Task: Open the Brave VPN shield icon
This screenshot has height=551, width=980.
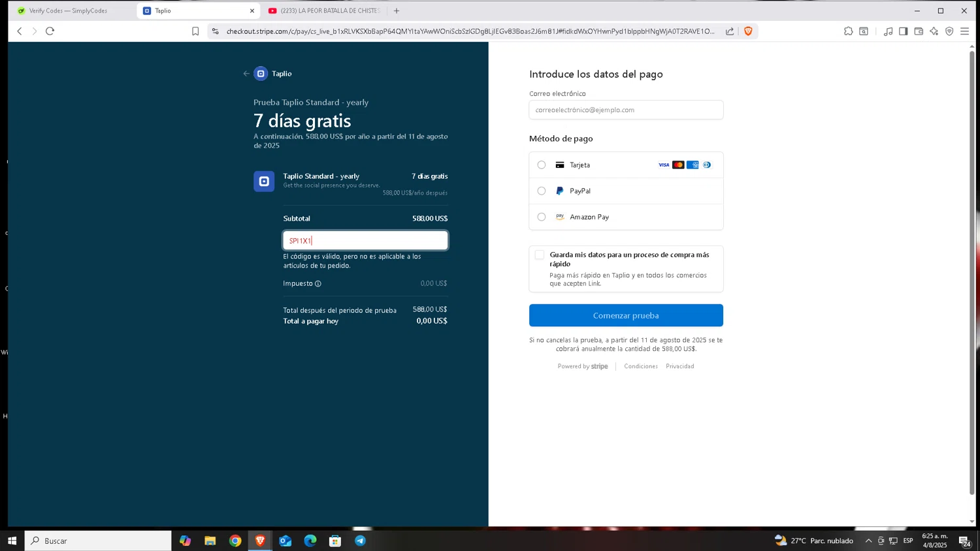Action: click(949, 31)
